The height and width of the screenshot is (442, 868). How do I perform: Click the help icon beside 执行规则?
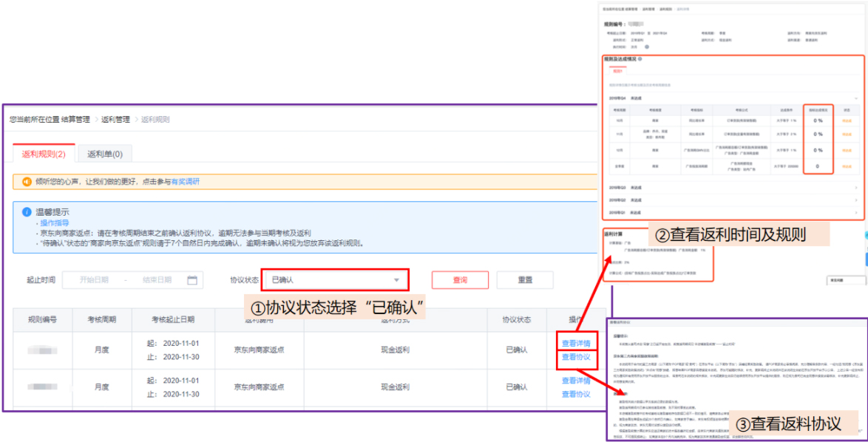coord(647,48)
